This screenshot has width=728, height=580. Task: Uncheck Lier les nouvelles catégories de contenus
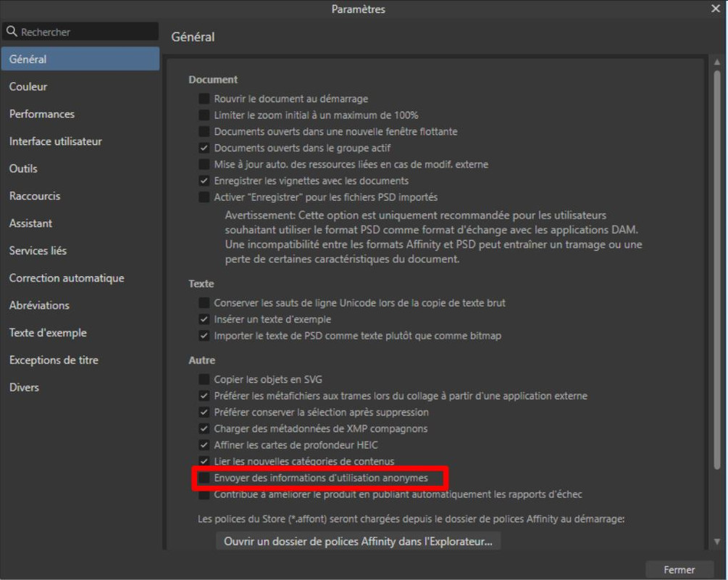tap(204, 461)
